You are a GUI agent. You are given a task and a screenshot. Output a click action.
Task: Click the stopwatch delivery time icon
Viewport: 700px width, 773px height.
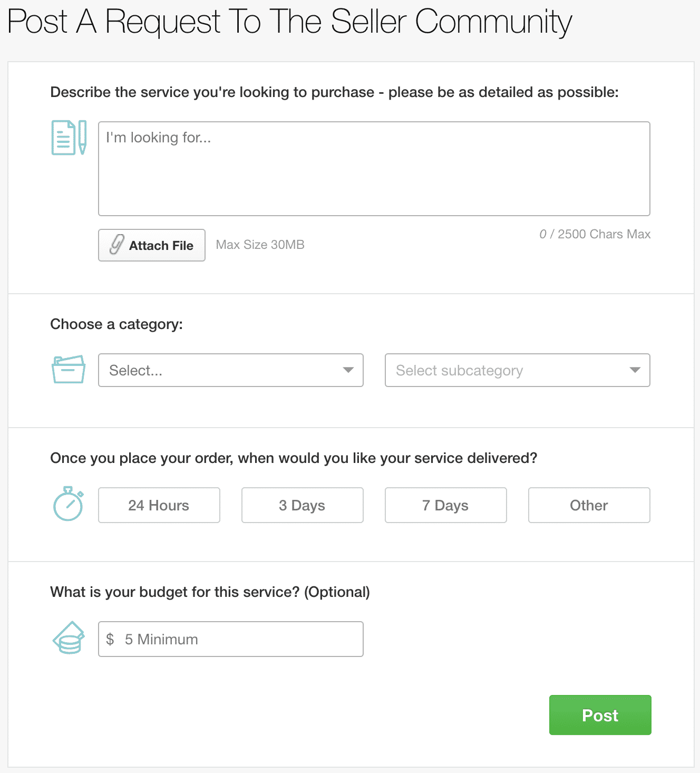pyautogui.click(x=66, y=505)
